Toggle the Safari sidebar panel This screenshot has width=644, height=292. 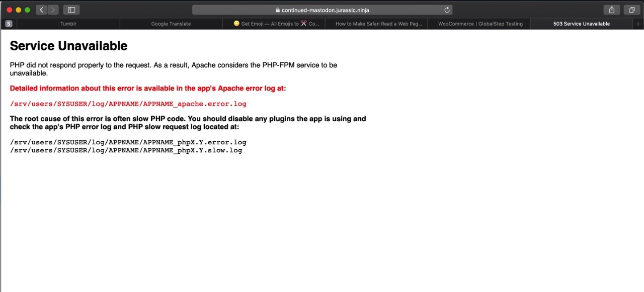[x=71, y=10]
